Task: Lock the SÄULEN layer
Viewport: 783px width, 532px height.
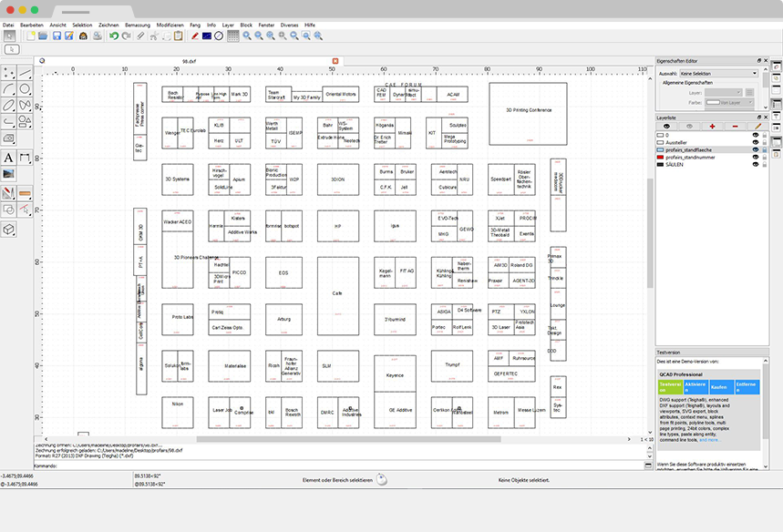Action: pos(764,164)
